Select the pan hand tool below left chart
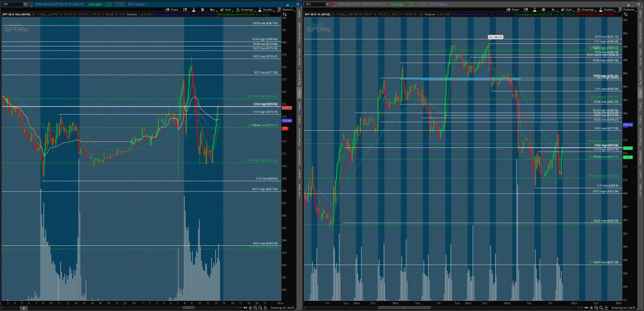Screen dimensions: 644x311 (265, 308)
